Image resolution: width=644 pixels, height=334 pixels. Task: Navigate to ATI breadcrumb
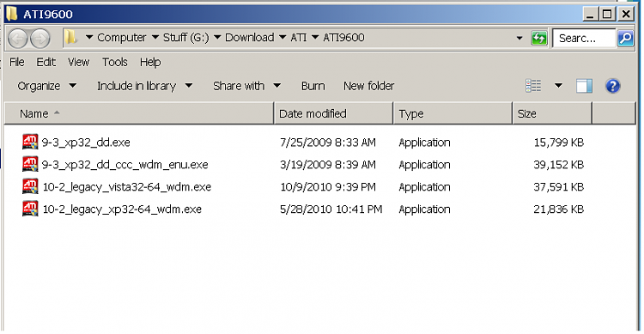click(299, 38)
